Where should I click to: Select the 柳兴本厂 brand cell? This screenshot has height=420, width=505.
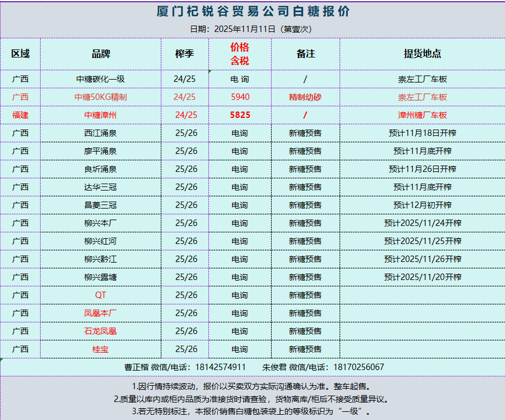(x=101, y=224)
